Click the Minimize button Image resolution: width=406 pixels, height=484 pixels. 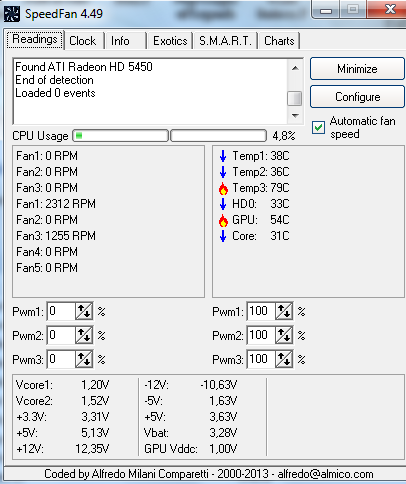tap(357, 69)
